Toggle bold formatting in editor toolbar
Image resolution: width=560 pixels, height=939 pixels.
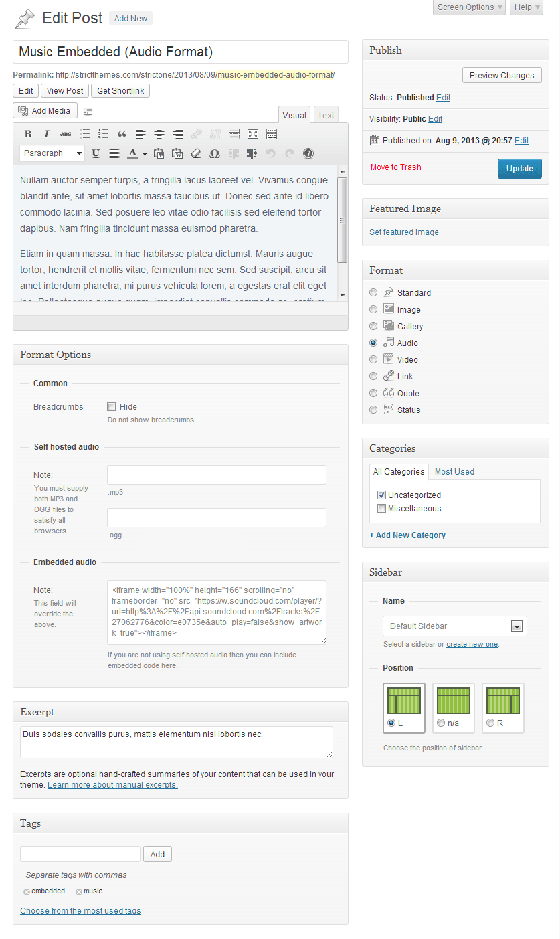[28, 134]
